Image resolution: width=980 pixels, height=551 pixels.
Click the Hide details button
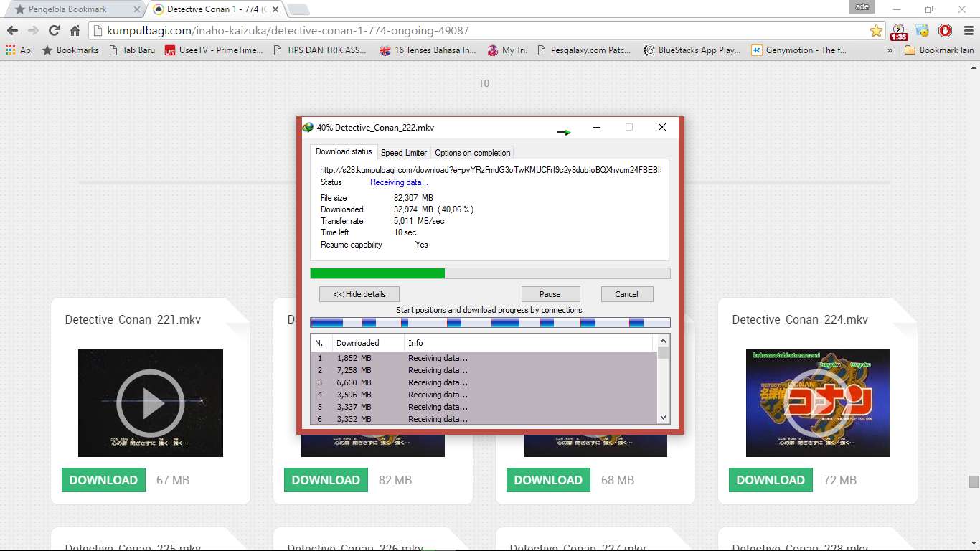[x=359, y=294]
